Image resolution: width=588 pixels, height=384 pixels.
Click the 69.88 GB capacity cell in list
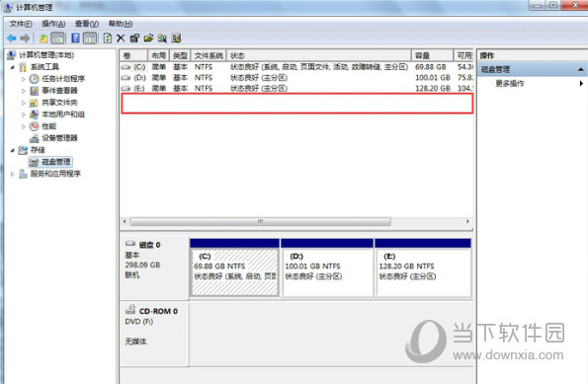tap(431, 67)
